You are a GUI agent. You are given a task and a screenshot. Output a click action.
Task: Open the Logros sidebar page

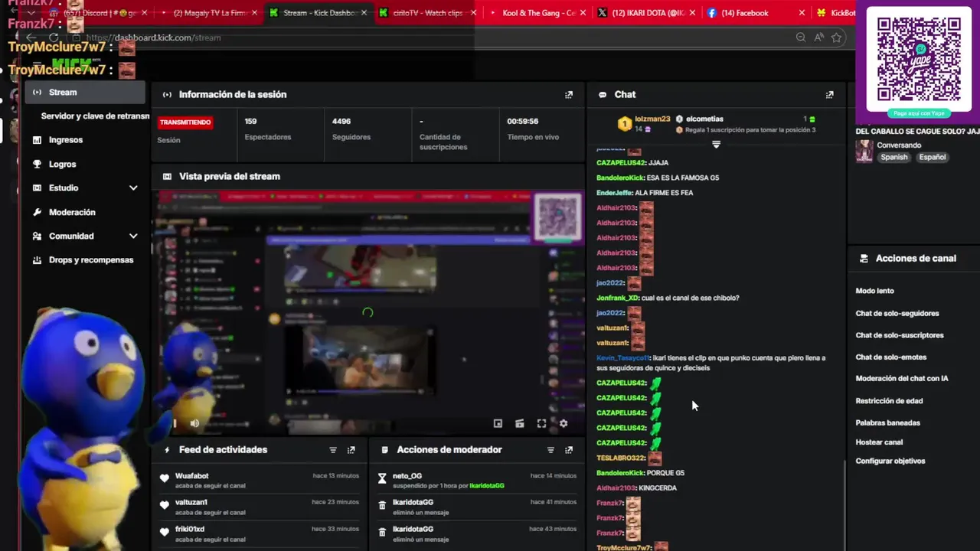[x=62, y=164]
